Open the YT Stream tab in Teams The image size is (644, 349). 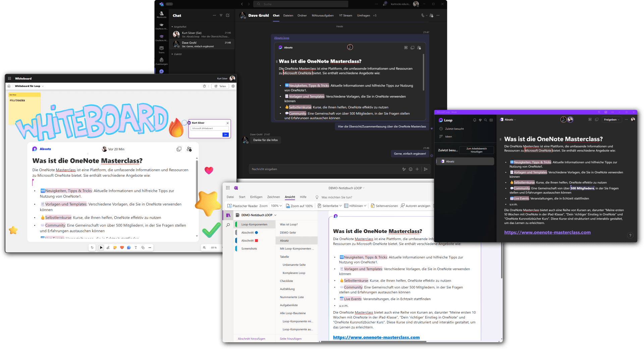click(x=345, y=15)
